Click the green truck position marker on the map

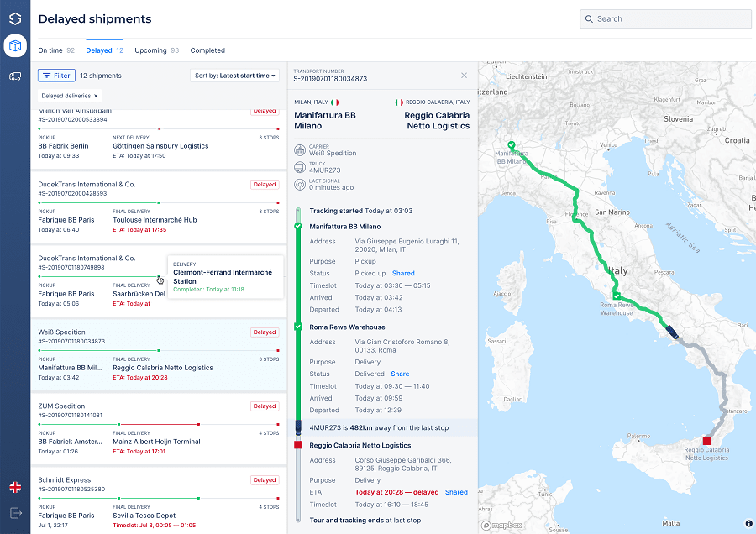511,145
